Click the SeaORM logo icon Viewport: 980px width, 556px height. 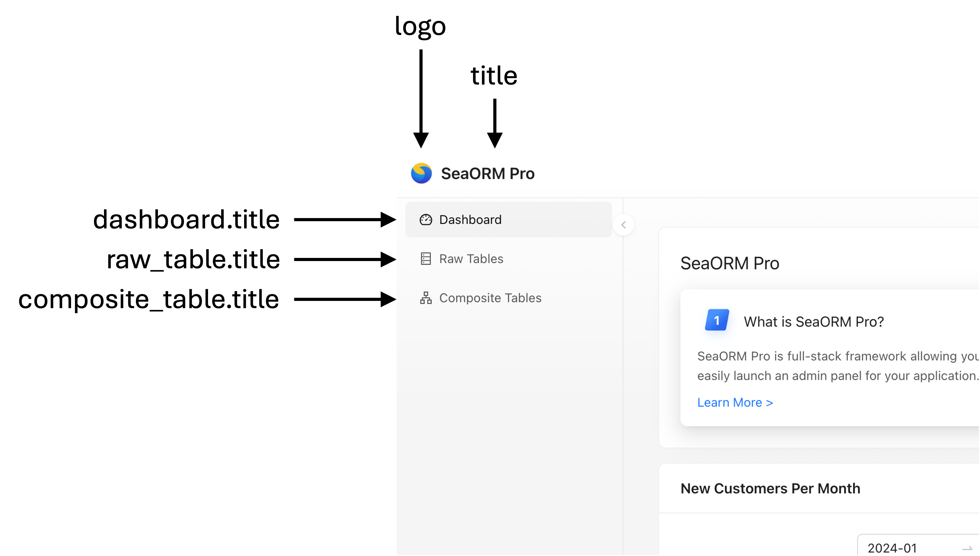tap(421, 173)
